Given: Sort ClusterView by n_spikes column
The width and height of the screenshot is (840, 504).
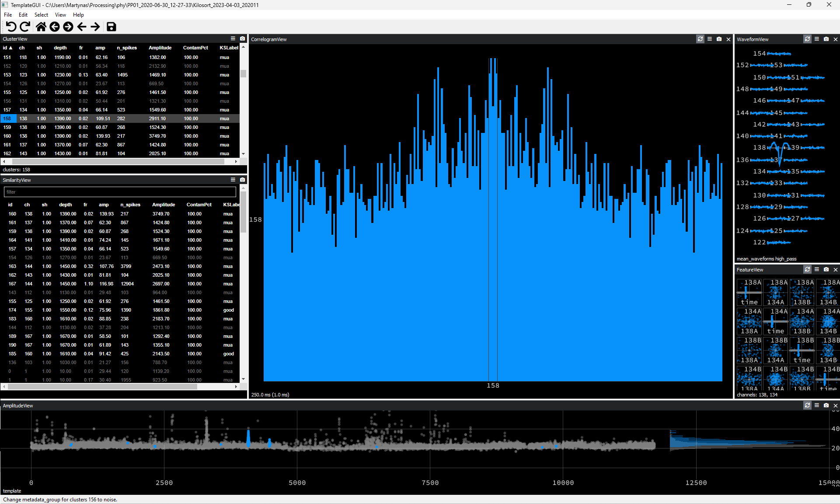Looking at the screenshot, I should point(127,48).
